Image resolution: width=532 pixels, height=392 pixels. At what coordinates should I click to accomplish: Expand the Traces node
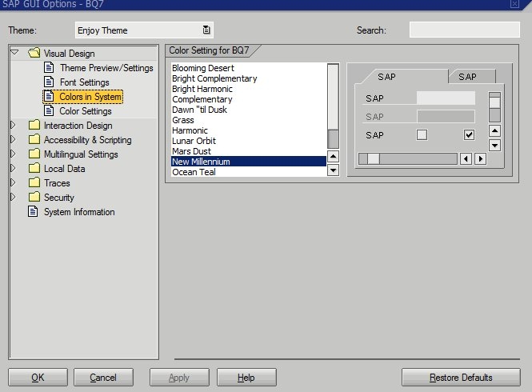pyautogui.click(x=13, y=182)
